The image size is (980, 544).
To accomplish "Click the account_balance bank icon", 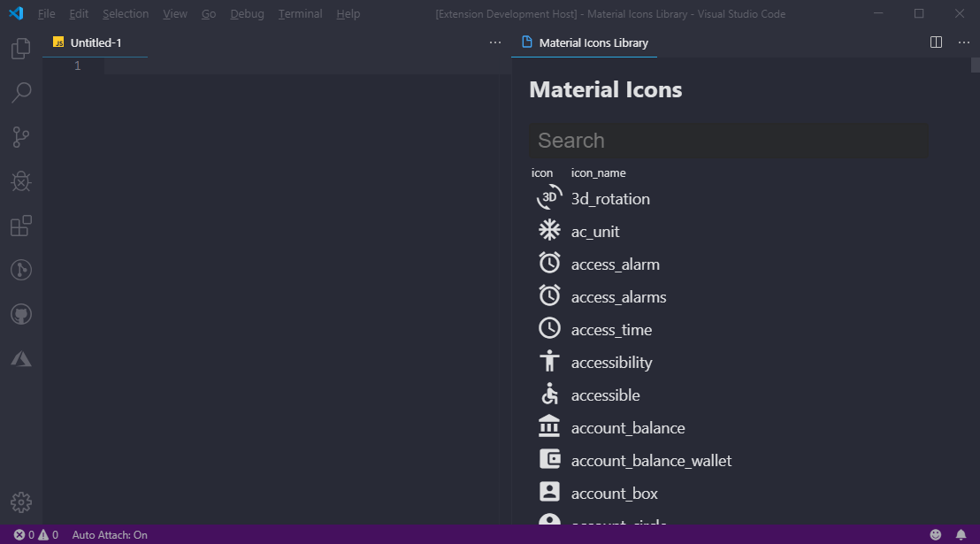I will coord(549,425).
